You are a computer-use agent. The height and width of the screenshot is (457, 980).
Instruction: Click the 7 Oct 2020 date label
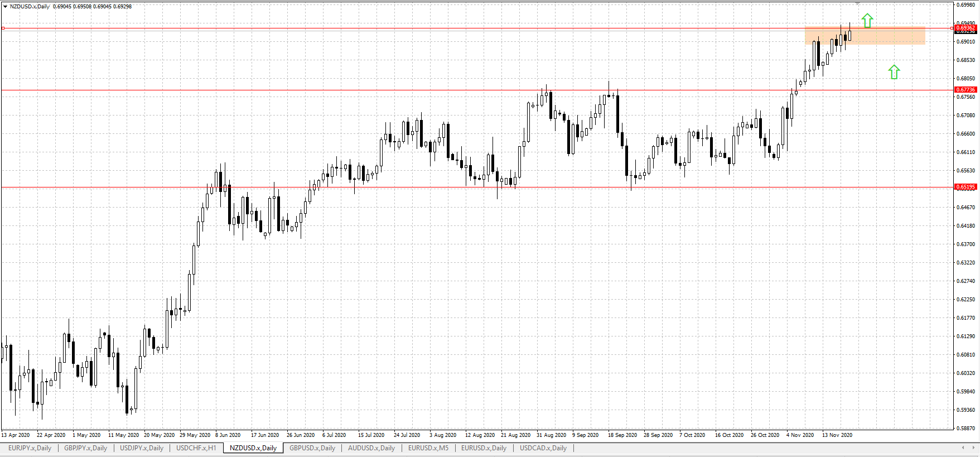pyautogui.click(x=692, y=435)
